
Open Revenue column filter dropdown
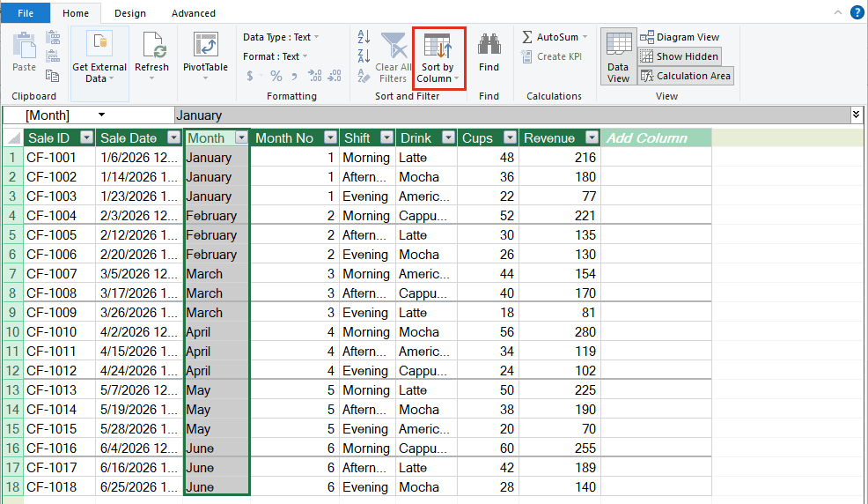[592, 137]
